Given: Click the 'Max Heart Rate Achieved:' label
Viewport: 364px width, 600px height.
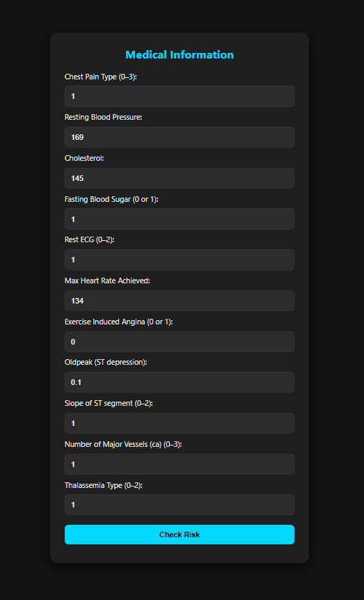Looking at the screenshot, I should coord(108,281).
